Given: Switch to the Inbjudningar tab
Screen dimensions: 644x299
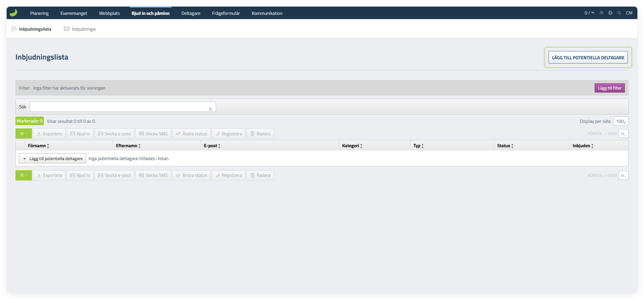Looking at the screenshot, I should (80, 29).
